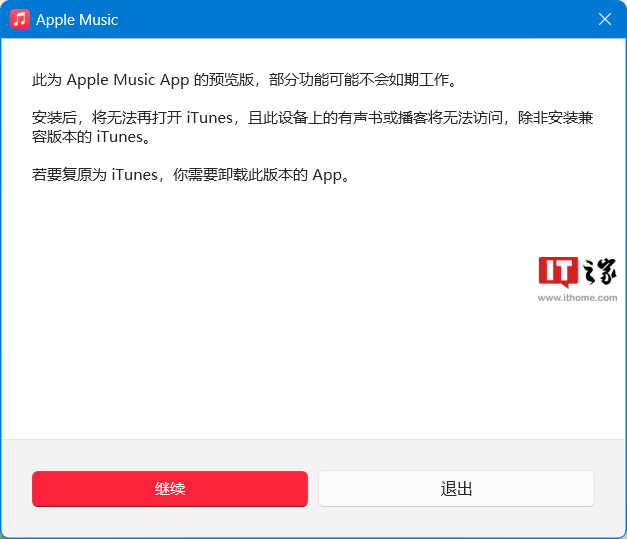Image resolution: width=627 pixels, height=539 pixels.
Task: Click the phrase 部分功能可能不会如期工作
Action: coord(359,80)
